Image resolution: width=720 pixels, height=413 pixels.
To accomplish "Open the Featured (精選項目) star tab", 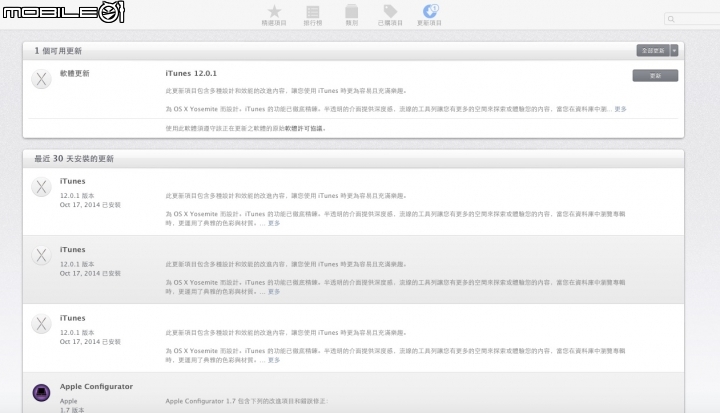I will pos(274,15).
